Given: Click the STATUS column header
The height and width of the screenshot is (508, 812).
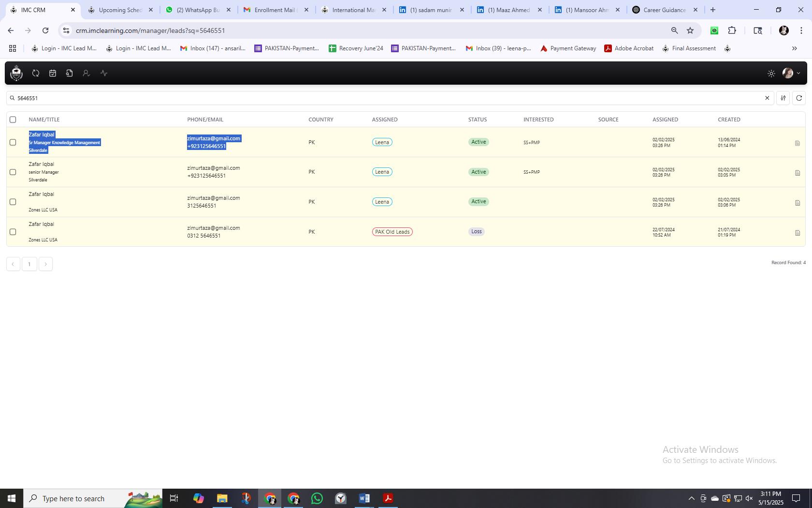Looking at the screenshot, I should 478,120.
